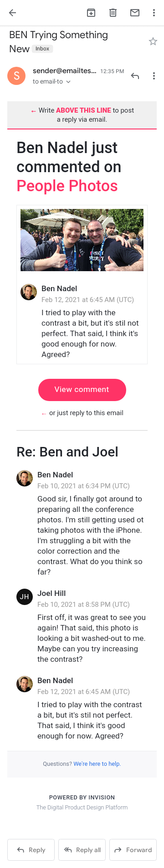The image size is (164, 868).
Task: Forward this email with the Forward button
Action: point(133,850)
